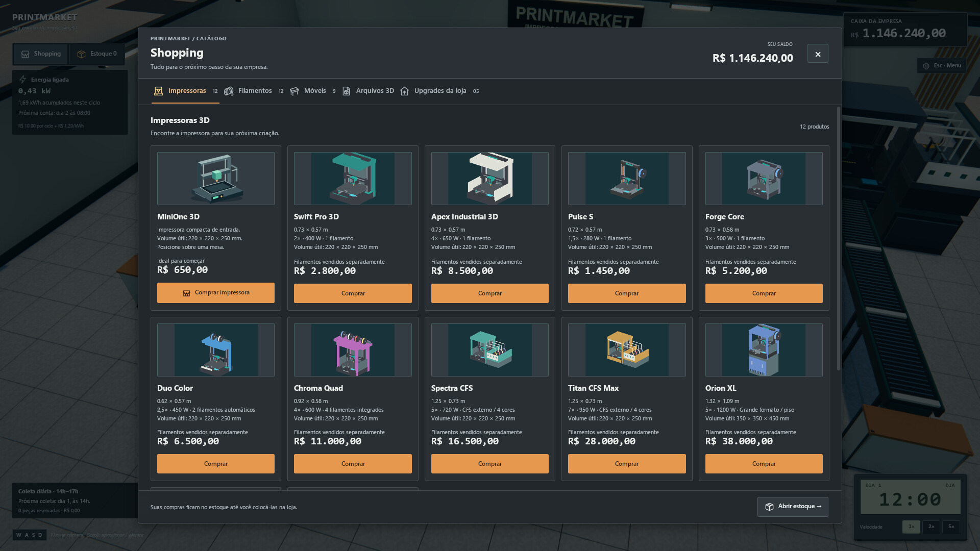Purchase the Chroma Quad printer
The height and width of the screenshot is (551, 980).
353,464
